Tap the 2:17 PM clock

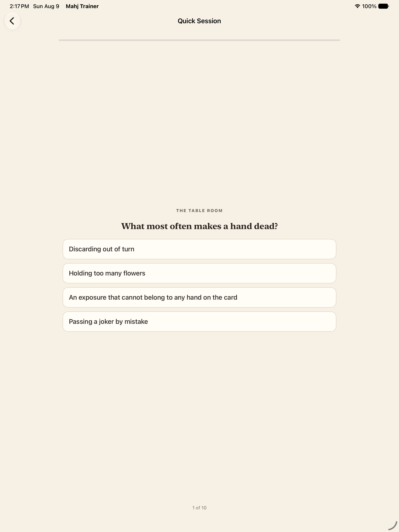(19, 6)
